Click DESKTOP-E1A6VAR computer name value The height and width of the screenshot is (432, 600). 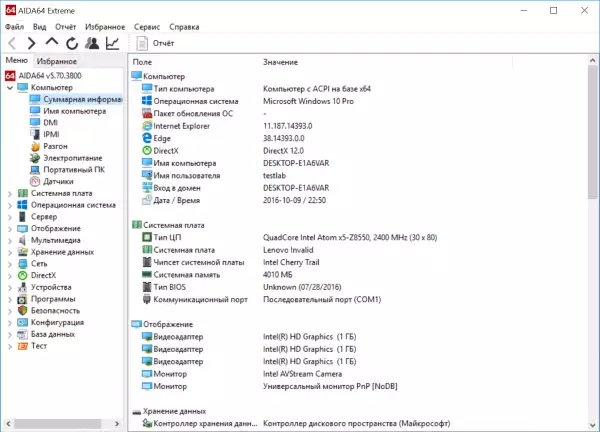click(296, 163)
